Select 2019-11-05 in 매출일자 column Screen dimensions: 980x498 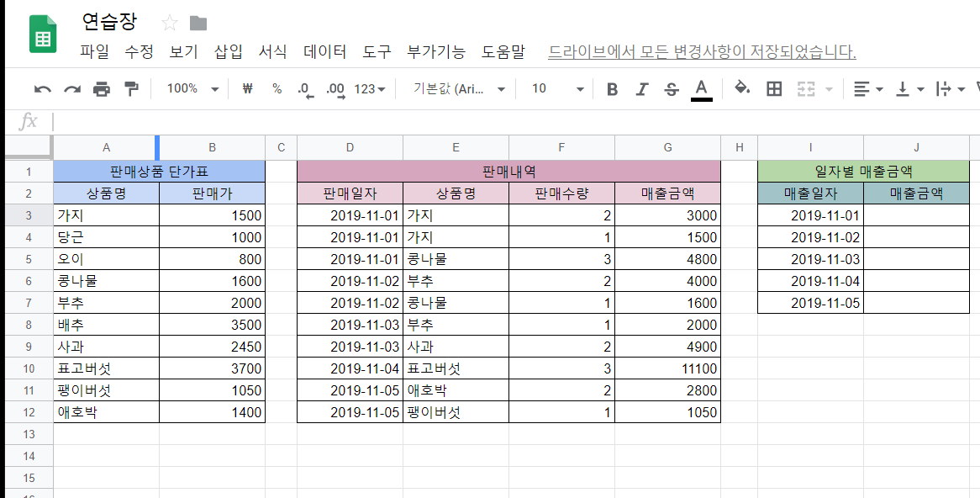[810, 303]
